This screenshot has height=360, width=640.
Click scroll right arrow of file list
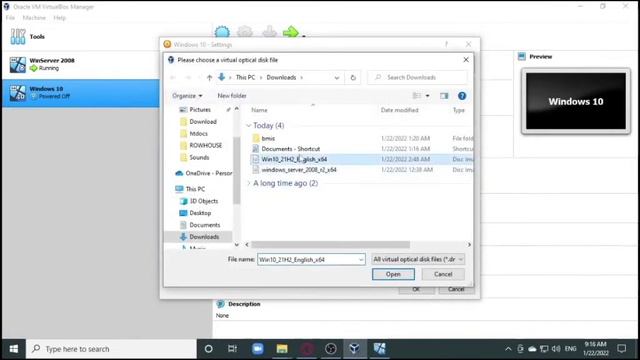point(469,244)
